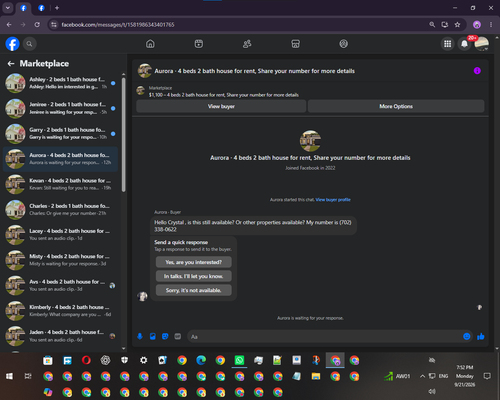Open the Groups icon in top nav
Screen dimensions: 500x400
344,44
